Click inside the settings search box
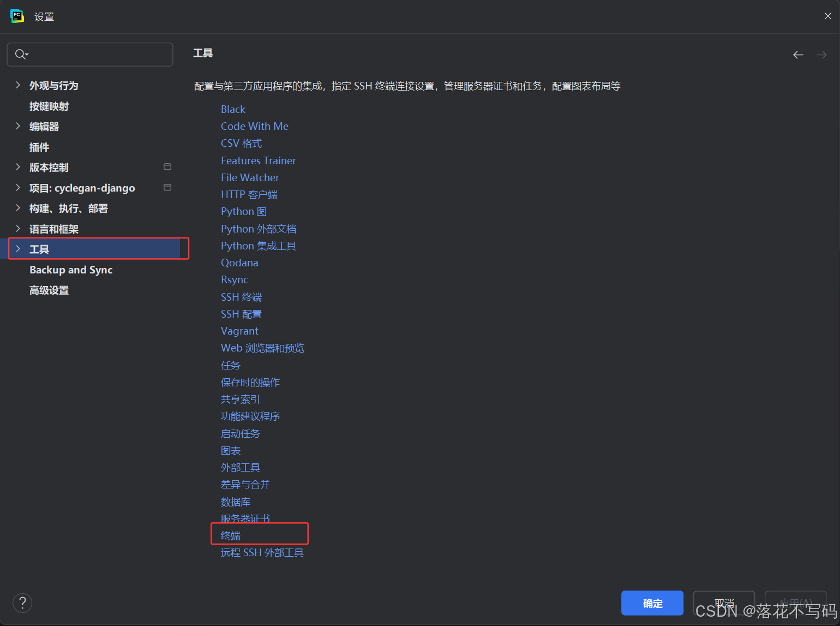This screenshot has width=840, height=626. [90, 54]
